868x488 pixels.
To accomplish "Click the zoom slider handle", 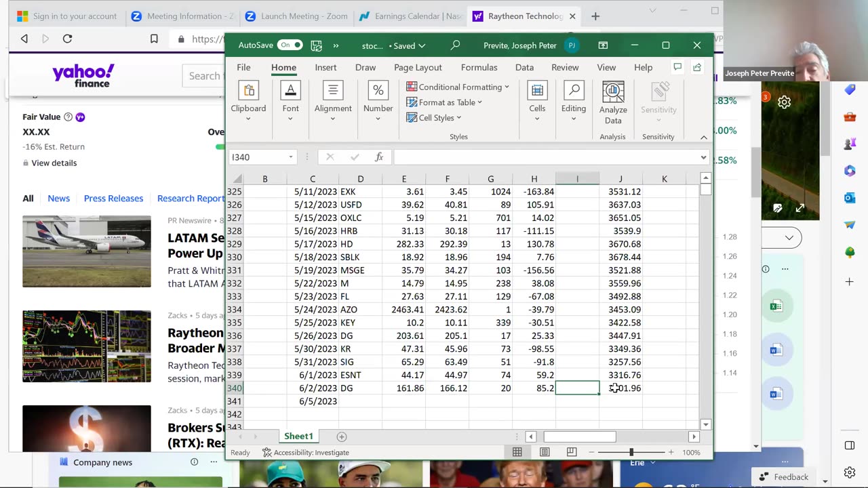I will coord(631,452).
